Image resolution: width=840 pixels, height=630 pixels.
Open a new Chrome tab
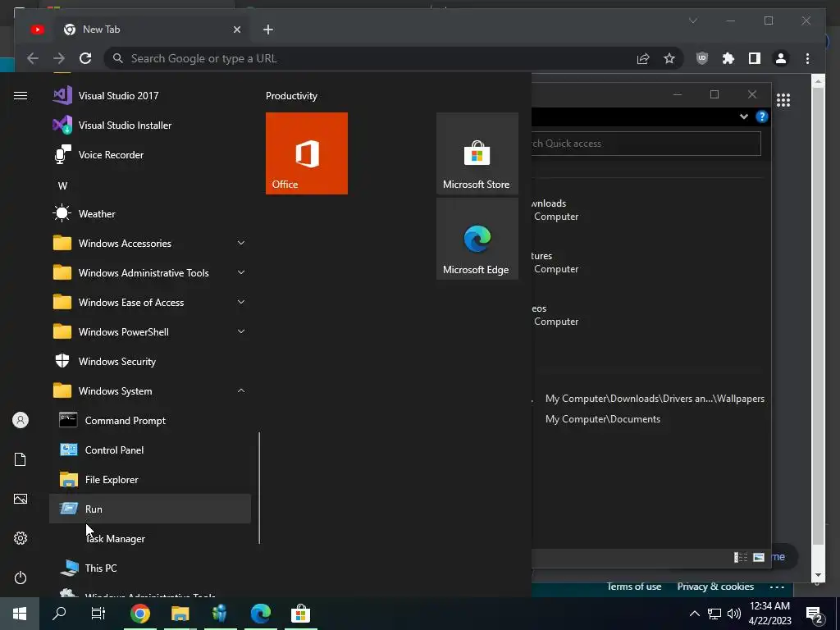268,30
